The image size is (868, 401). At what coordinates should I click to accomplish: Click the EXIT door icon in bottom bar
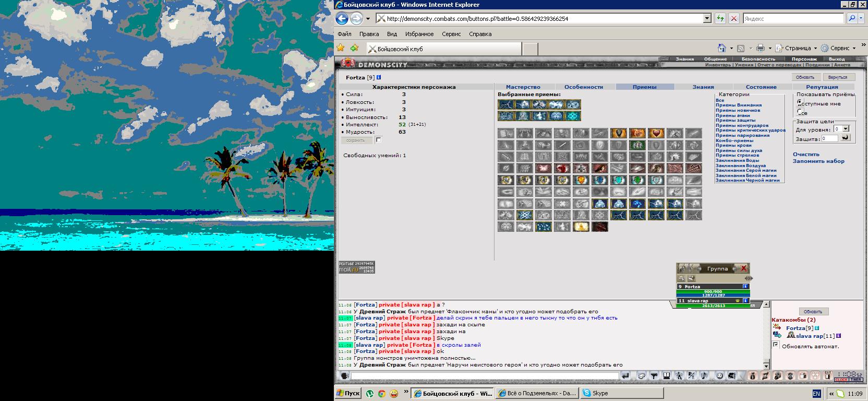(x=828, y=375)
